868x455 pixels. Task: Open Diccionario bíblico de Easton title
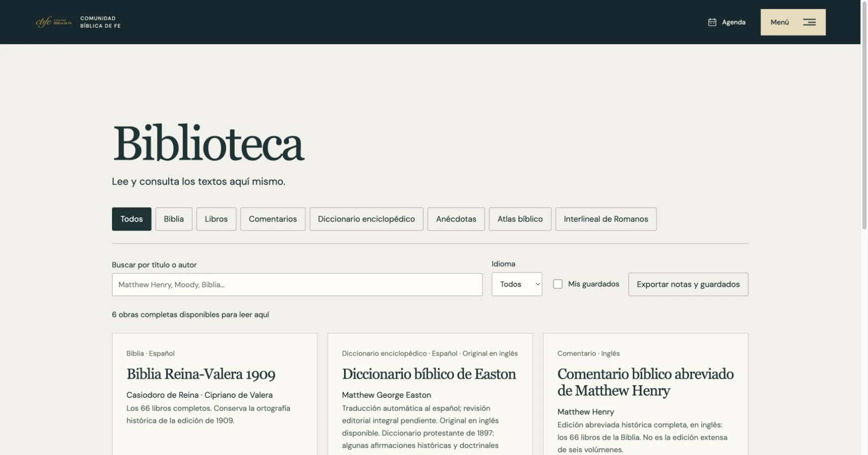tap(429, 374)
